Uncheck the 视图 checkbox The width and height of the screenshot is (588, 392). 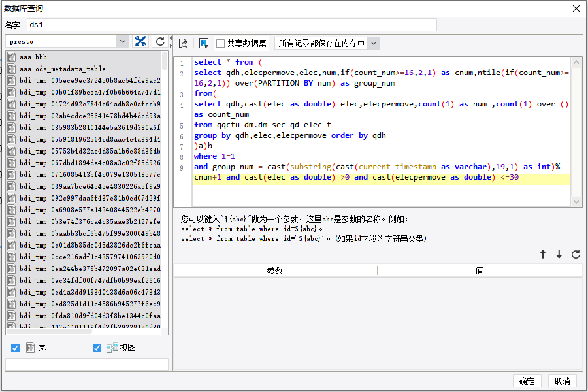[x=97, y=348]
